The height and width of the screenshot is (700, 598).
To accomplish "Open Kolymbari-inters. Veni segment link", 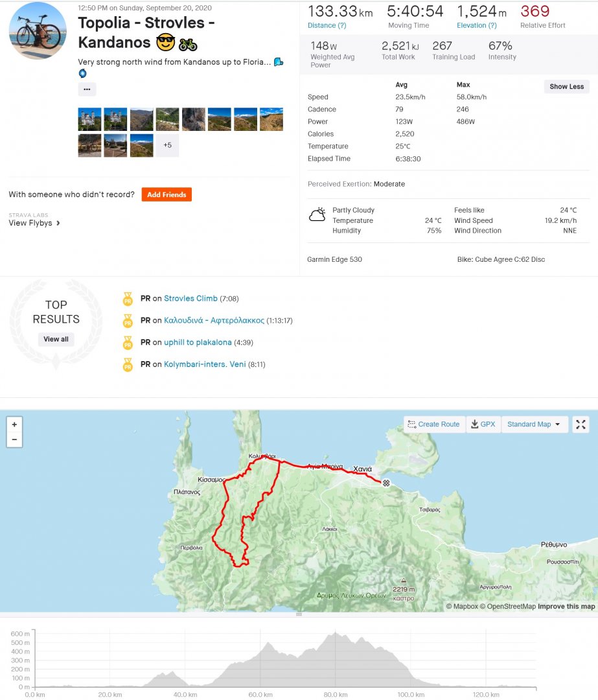I will click(205, 364).
